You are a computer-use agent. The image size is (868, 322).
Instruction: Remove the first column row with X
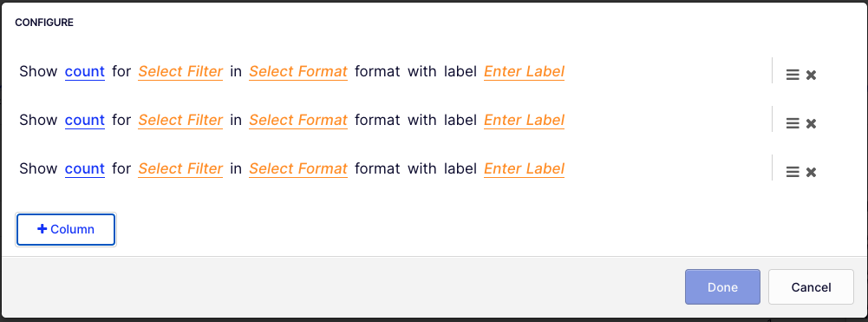[x=811, y=76]
